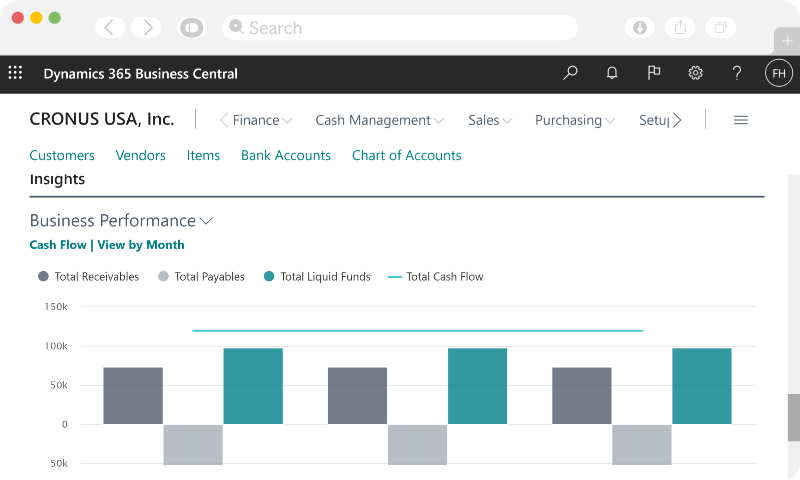Click the first Total Payables bar
The height and width of the screenshot is (480, 800).
(193, 444)
